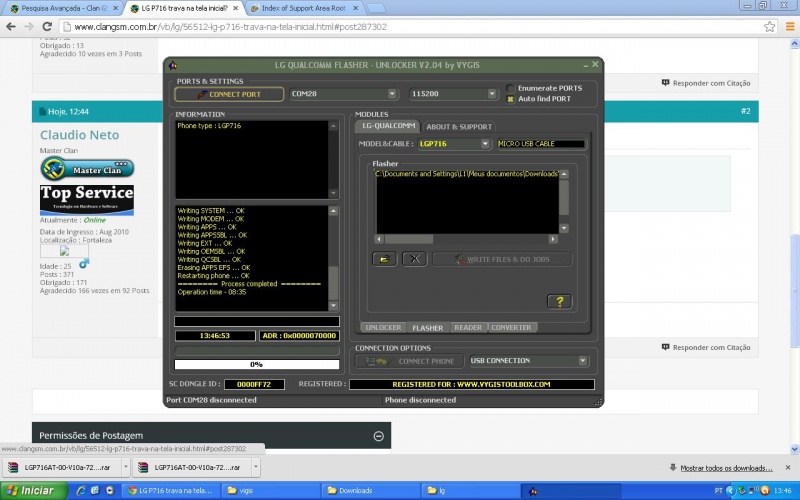Click the browser back arrow
Screen dimensions: 800x500
[x=11, y=27]
